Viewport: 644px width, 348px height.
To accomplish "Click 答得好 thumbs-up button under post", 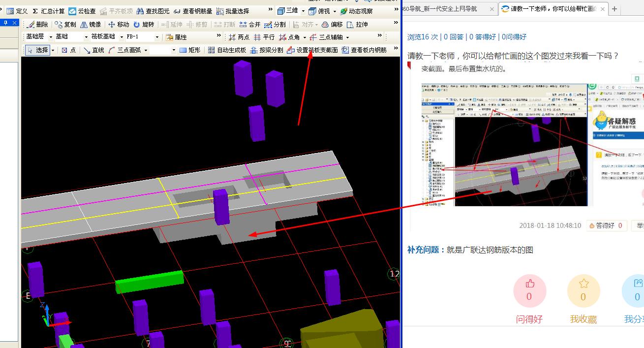I will 607,225.
